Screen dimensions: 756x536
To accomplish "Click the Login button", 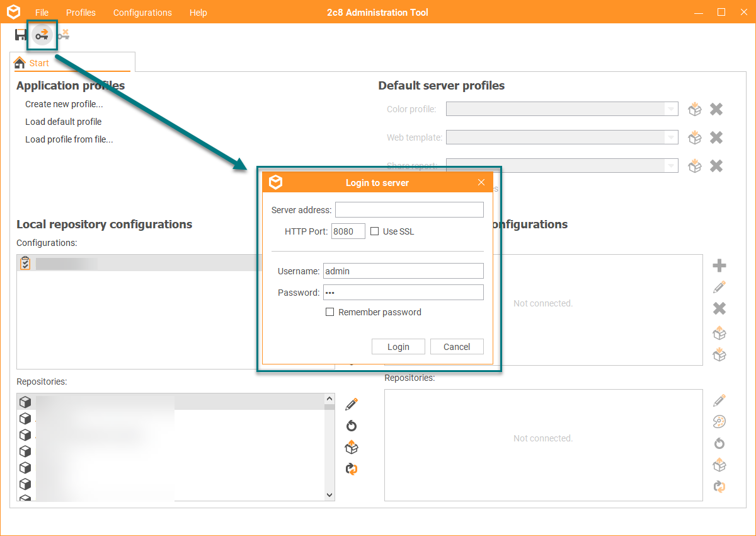I will click(398, 347).
